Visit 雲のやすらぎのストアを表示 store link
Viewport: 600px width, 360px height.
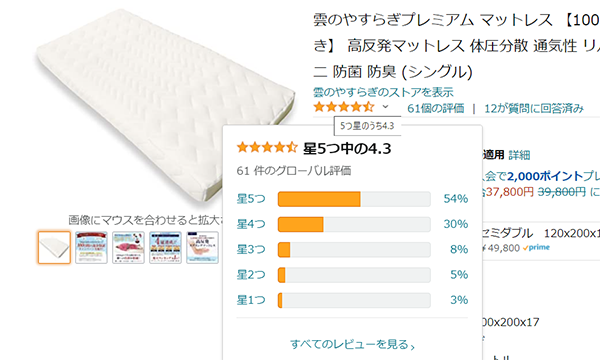(x=383, y=92)
